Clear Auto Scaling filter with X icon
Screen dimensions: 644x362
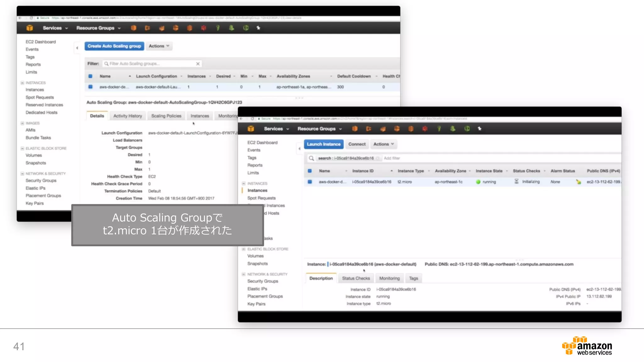(198, 64)
